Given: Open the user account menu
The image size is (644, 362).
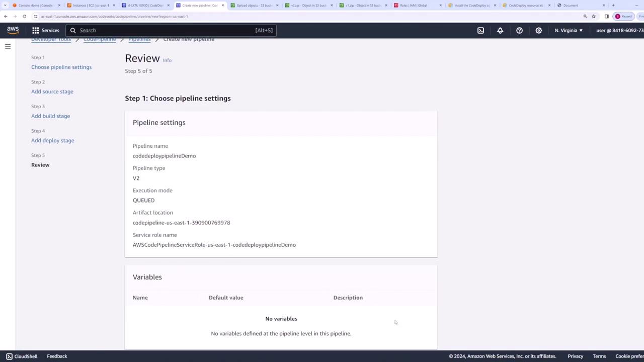Looking at the screenshot, I should [620, 30].
